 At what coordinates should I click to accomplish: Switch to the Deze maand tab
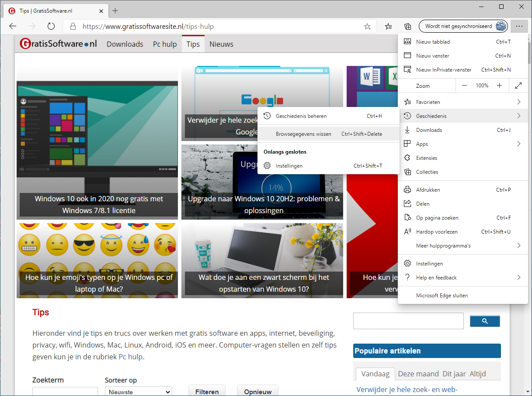point(418,374)
